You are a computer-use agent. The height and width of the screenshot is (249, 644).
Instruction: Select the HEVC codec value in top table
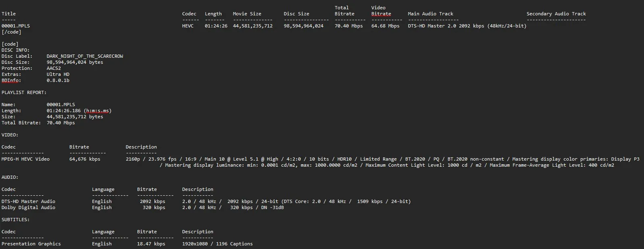pos(188,26)
